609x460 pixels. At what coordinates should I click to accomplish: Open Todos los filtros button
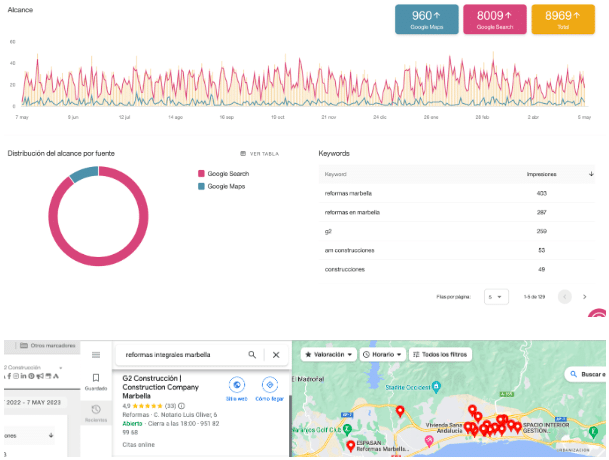(x=439, y=354)
